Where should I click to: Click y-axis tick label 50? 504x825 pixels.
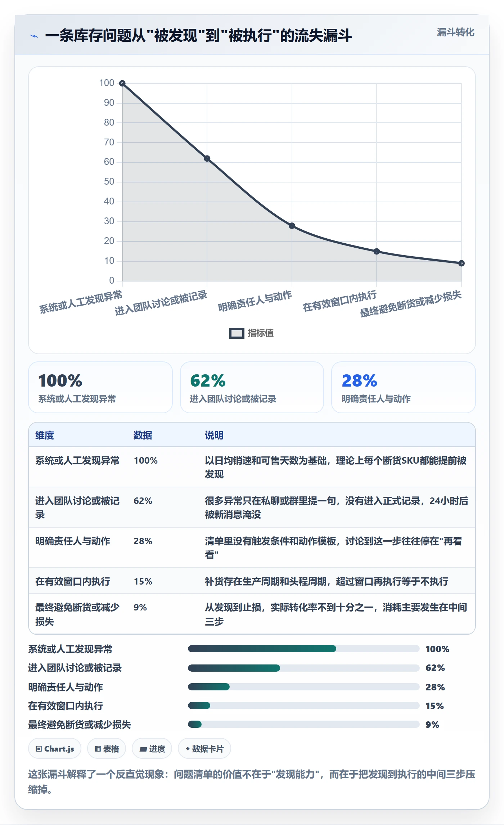(109, 182)
